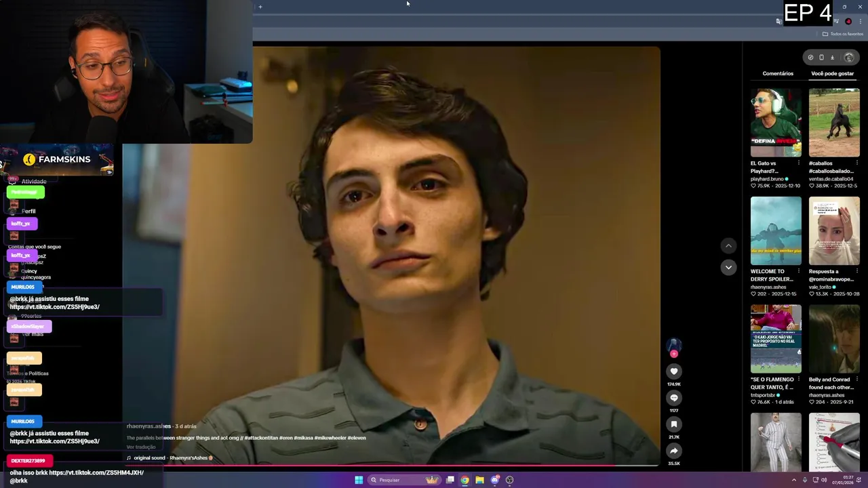
Task: Open a new browser tab with plus
Action: tap(260, 7)
